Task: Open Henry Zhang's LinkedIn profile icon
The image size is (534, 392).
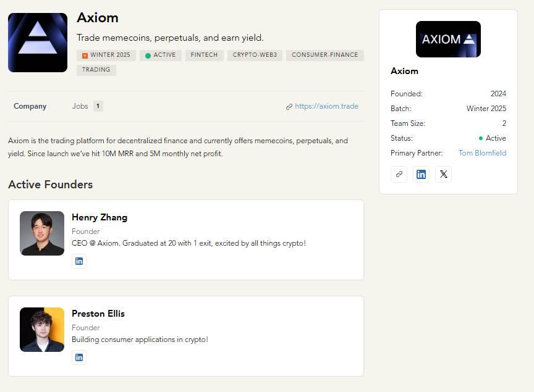Action: [79, 261]
